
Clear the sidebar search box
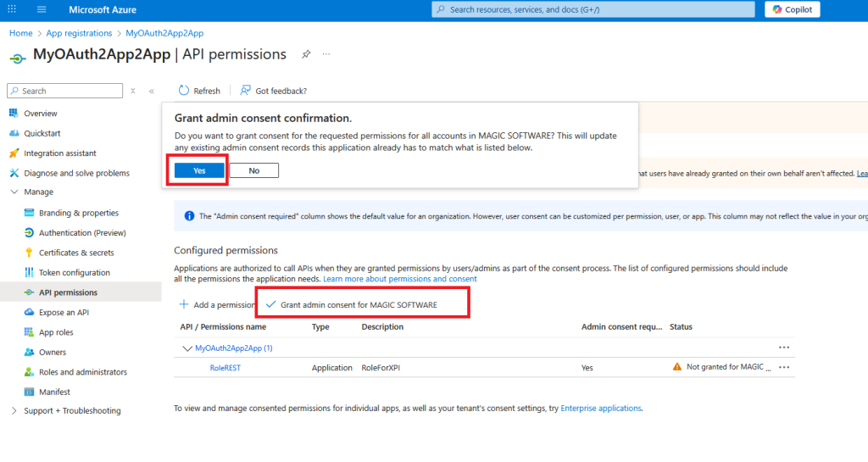point(133,91)
